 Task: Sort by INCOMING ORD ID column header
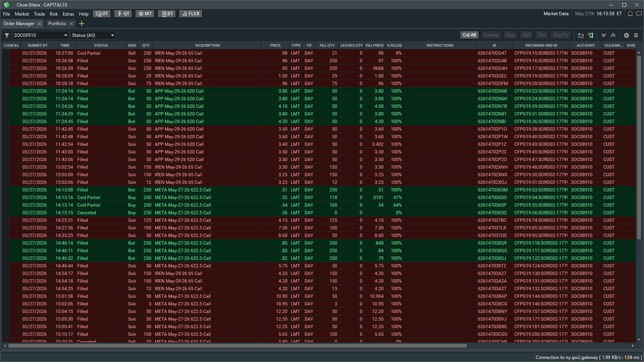tap(541, 46)
